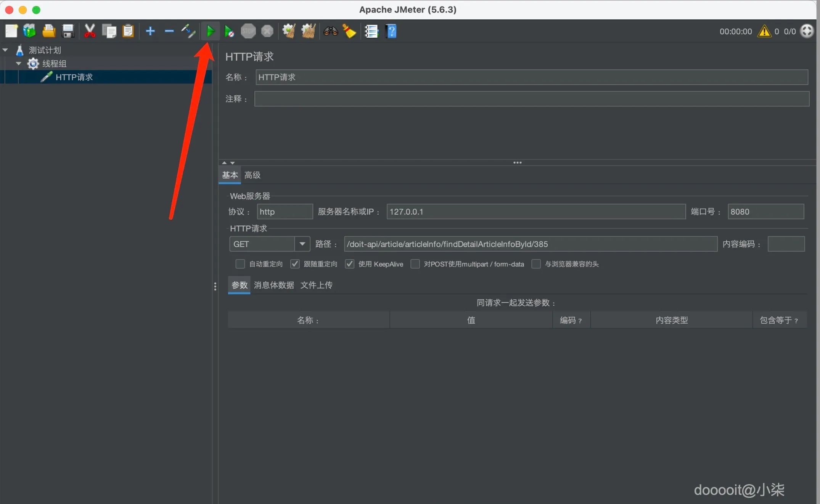Click the binoculars Search icon
The height and width of the screenshot is (504, 820).
pos(330,31)
